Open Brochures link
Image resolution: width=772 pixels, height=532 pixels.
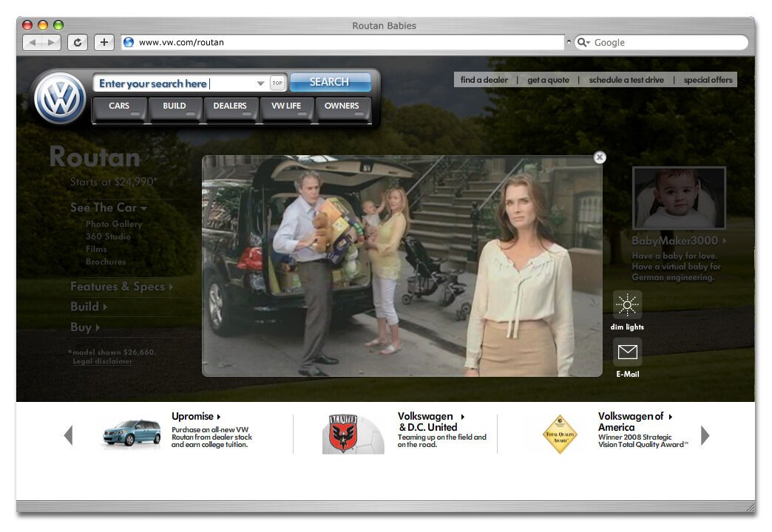[106, 262]
